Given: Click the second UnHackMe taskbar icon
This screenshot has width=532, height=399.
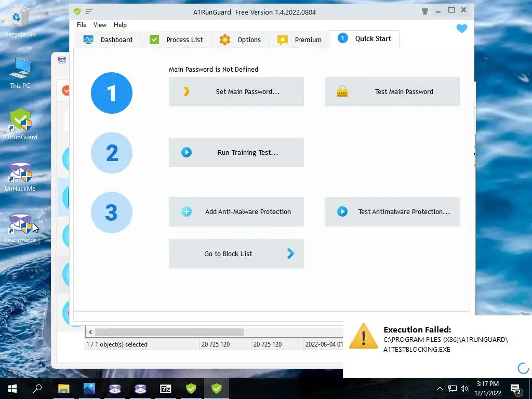Looking at the screenshot, I should [x=140, y=389].
